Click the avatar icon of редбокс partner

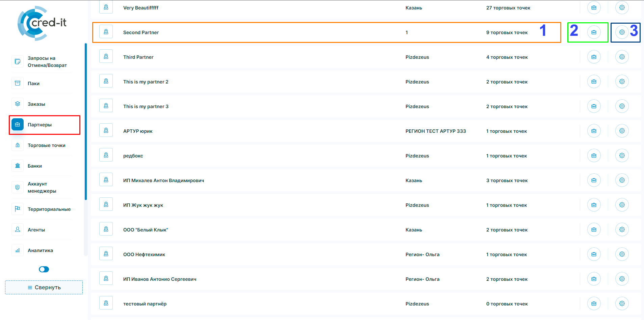click(106, 155)
